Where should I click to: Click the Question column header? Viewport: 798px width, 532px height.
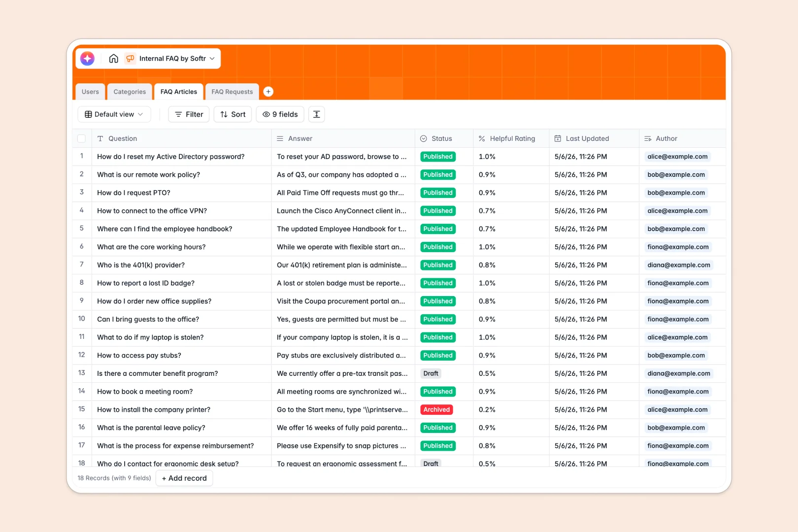[x=181, y=139]
